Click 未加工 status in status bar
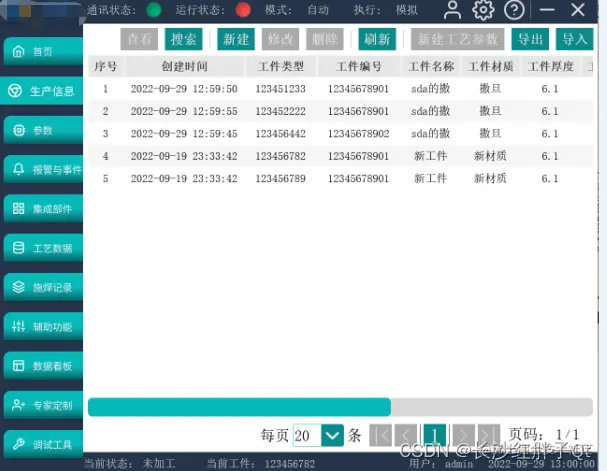Image resolution: width=607 pixels, height=471 pixels. (x=159, y=464)
